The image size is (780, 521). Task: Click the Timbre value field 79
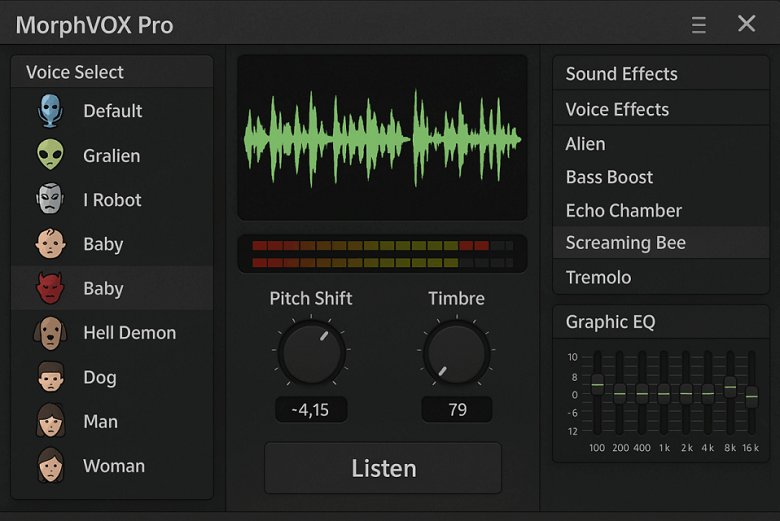click(457, 410)
